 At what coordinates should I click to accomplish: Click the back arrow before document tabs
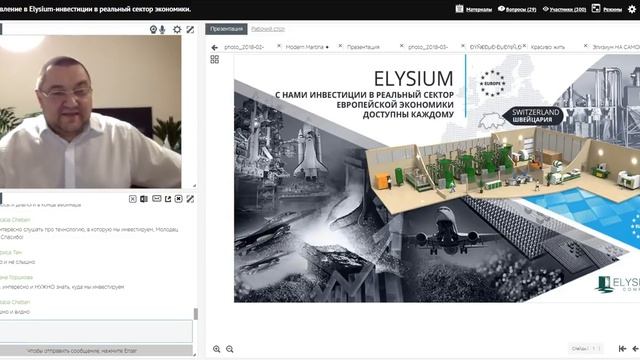[215, 47]
